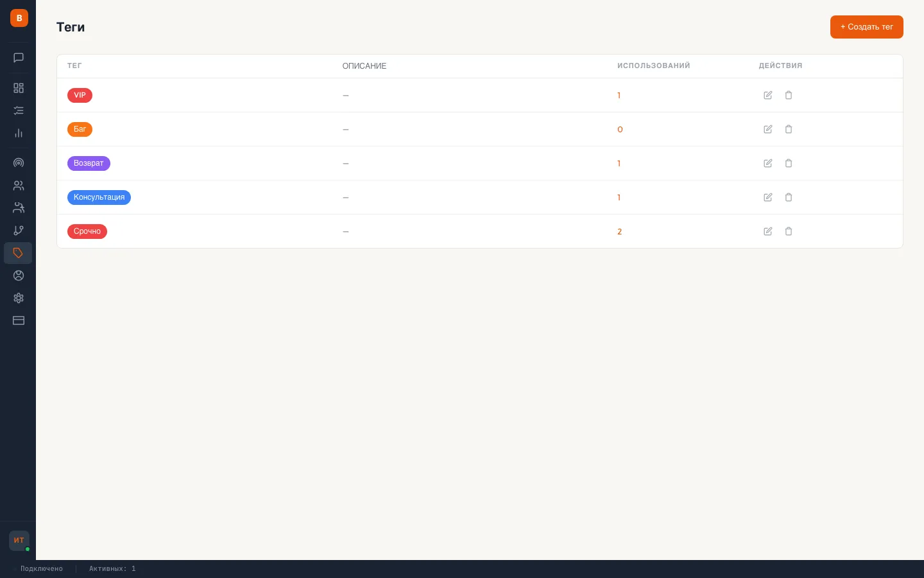The width and height of the screenshot is (924, 578).
Task: Open the task checklist sidebar item
Action: pos(19,110)
